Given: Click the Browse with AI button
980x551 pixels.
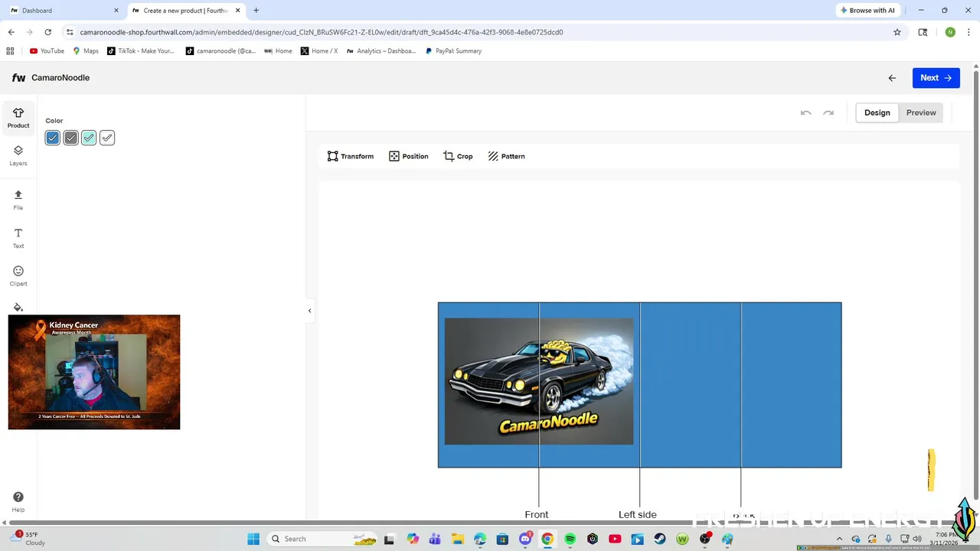Looking at the screenshot, I should [x=867, y=11].
